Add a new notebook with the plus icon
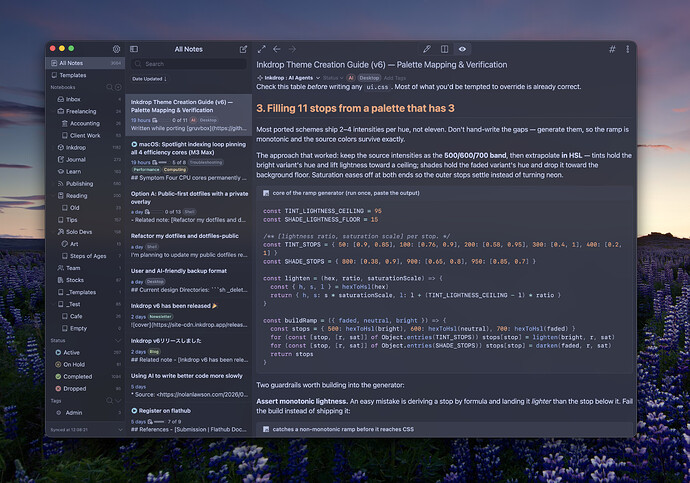 (x=118, y=87)
